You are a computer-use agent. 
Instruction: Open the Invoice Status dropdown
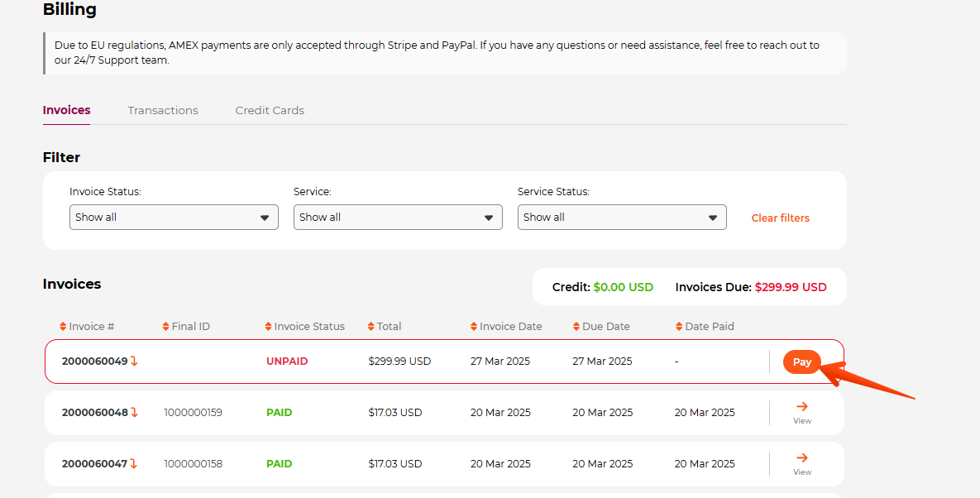tap(174, 218)
